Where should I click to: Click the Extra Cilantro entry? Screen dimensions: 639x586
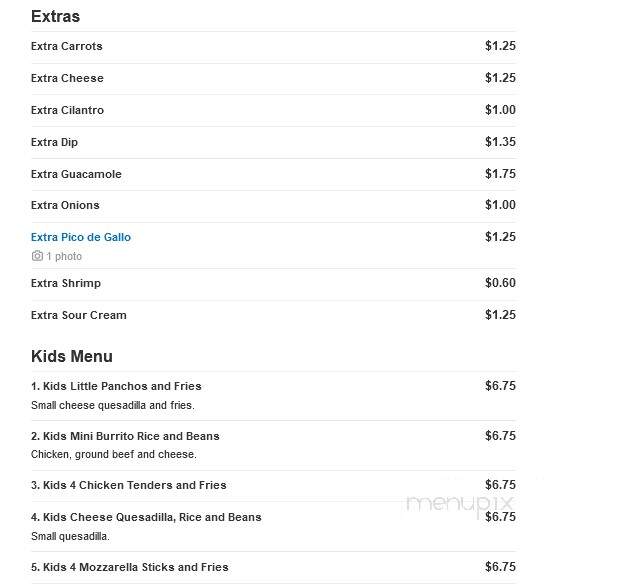67,110
